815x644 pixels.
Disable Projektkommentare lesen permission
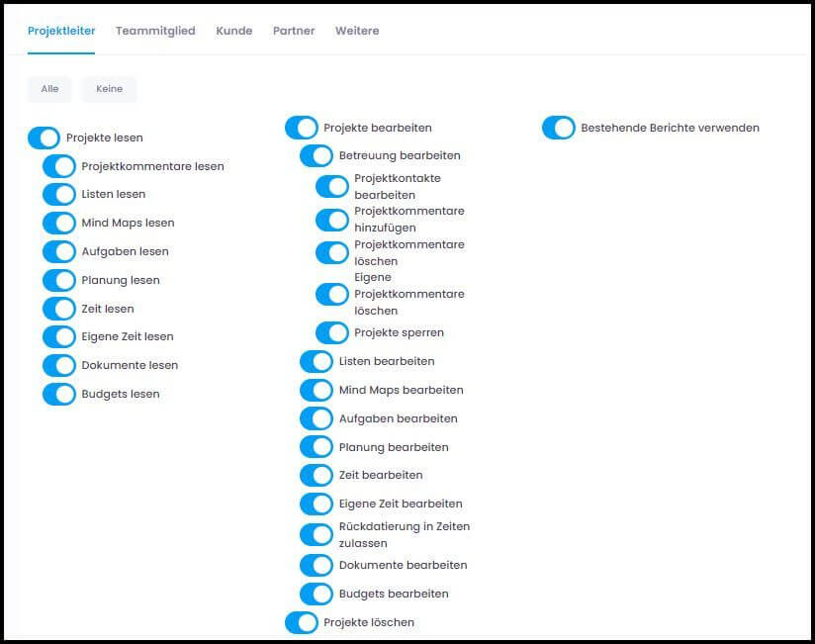pyautogui.click(x=59, y=166)
